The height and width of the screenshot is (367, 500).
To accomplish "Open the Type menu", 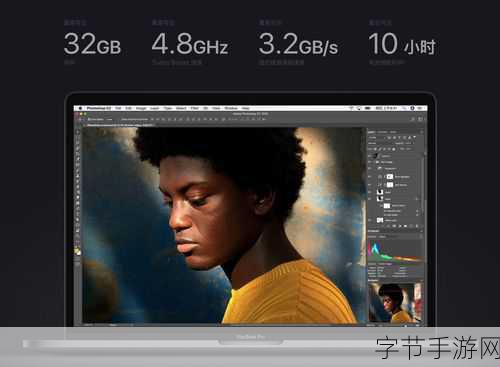I will click(168, 108).
